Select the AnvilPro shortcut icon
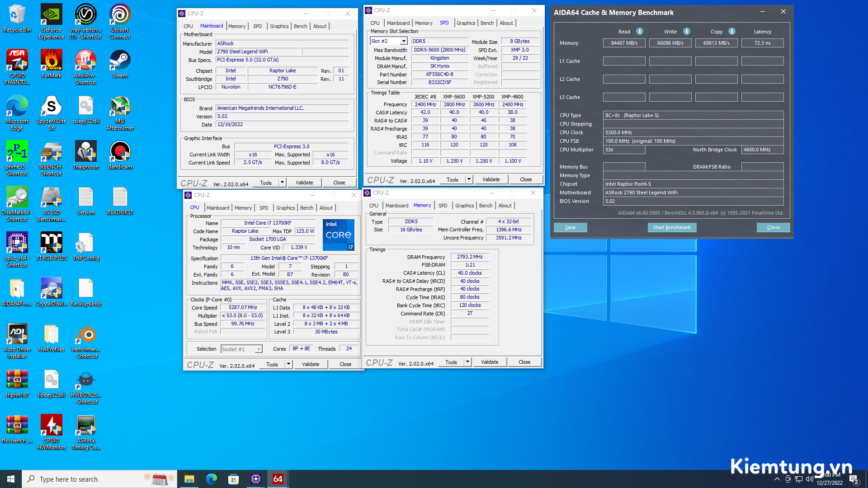This screenshot has height=488, width=868. point(86,67)
